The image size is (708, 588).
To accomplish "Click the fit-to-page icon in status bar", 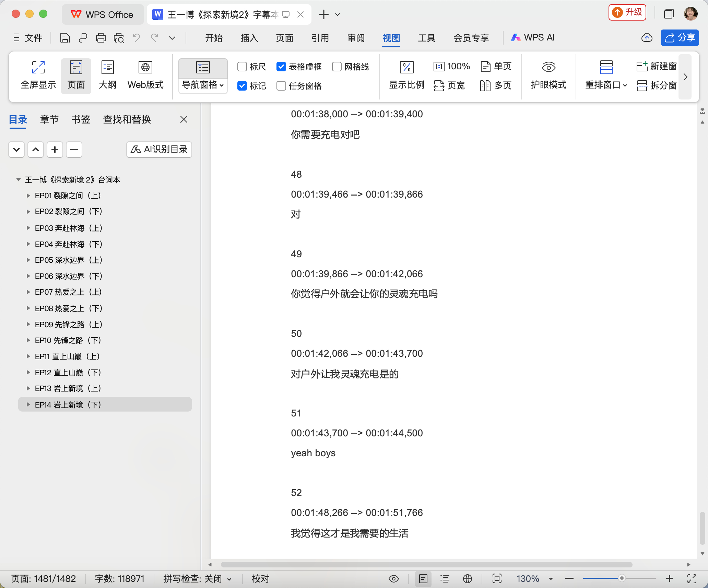I will pyautogui.click(x=497, y=579).
